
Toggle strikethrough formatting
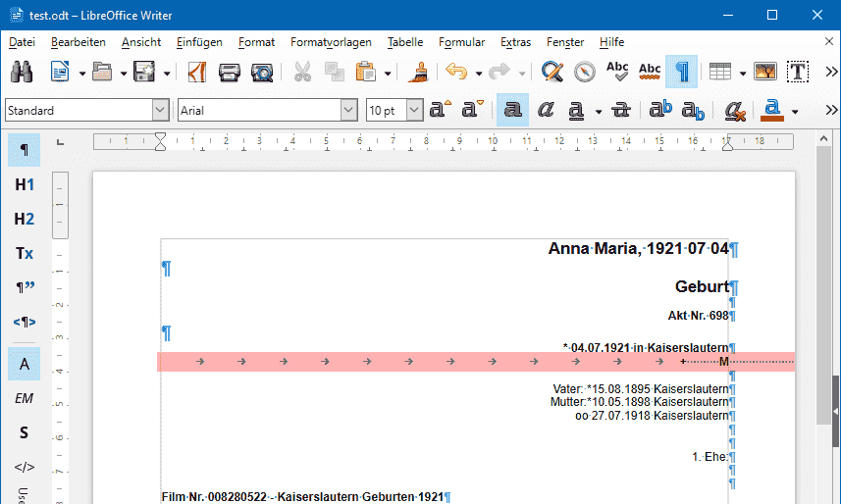[x=621, y=110]
